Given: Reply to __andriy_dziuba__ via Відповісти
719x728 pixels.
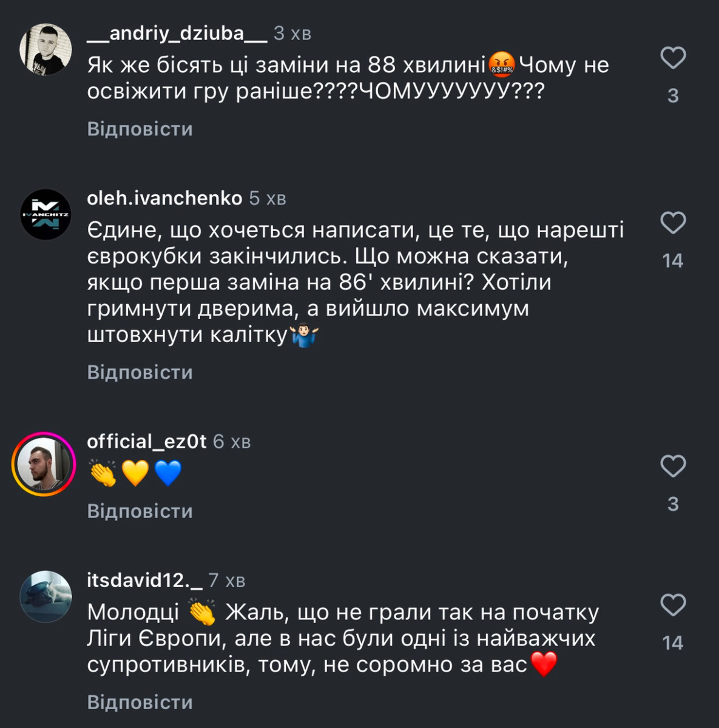Looking at the screenshot, I should pyautogui.click(x=140, y=129).
